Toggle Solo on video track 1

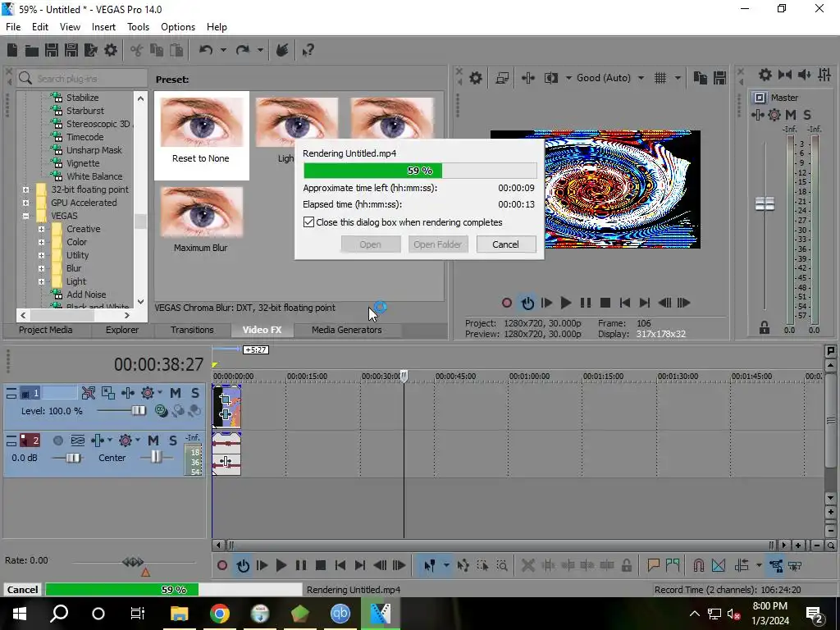tap(195, 393)
